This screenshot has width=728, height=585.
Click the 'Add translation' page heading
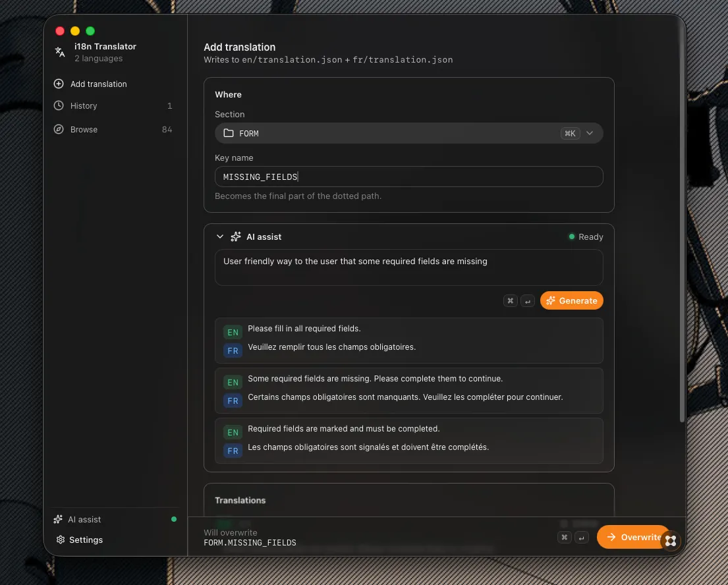[x=240, y=47]
